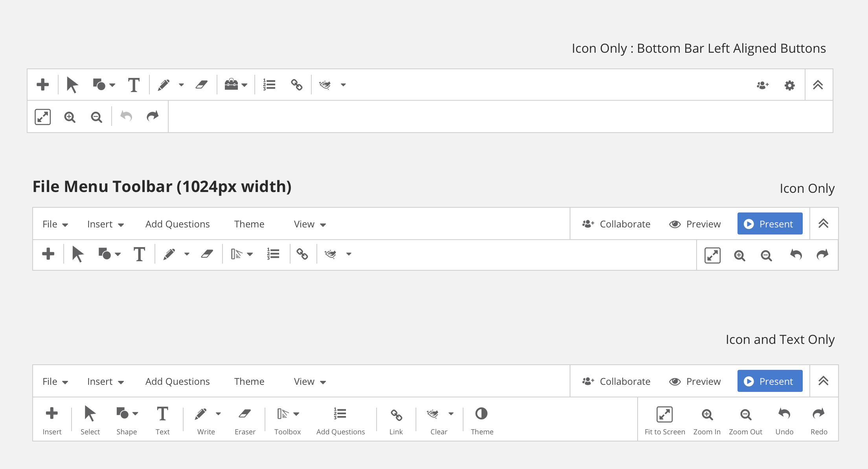The height and width of the screenshot is (469, 868).
Task: Click the labeled Zoom In magnifier
Action: coord(707,420)
